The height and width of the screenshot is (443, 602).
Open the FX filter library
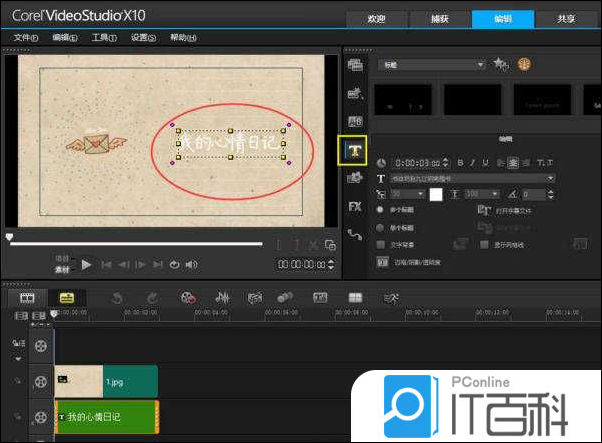354,206
